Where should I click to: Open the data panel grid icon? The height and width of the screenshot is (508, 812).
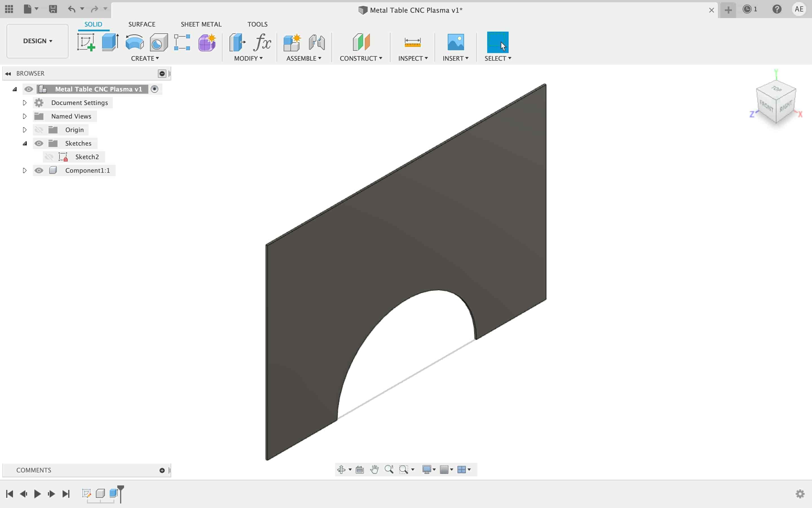pos(9,9)
